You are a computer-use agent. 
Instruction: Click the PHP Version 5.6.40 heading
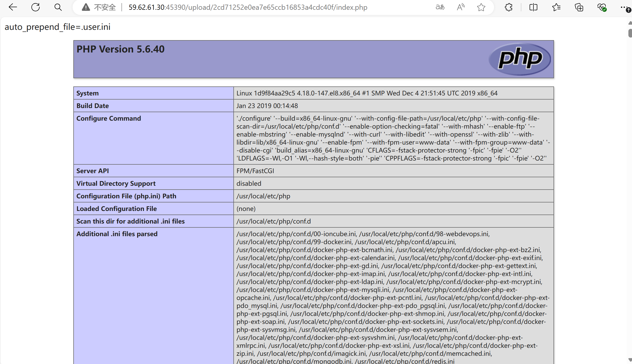[120, 49]
